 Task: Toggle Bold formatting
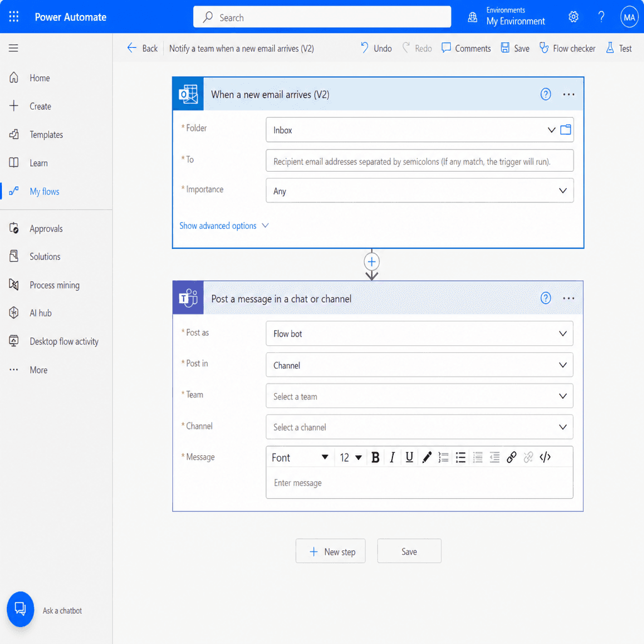click(375, 458)
